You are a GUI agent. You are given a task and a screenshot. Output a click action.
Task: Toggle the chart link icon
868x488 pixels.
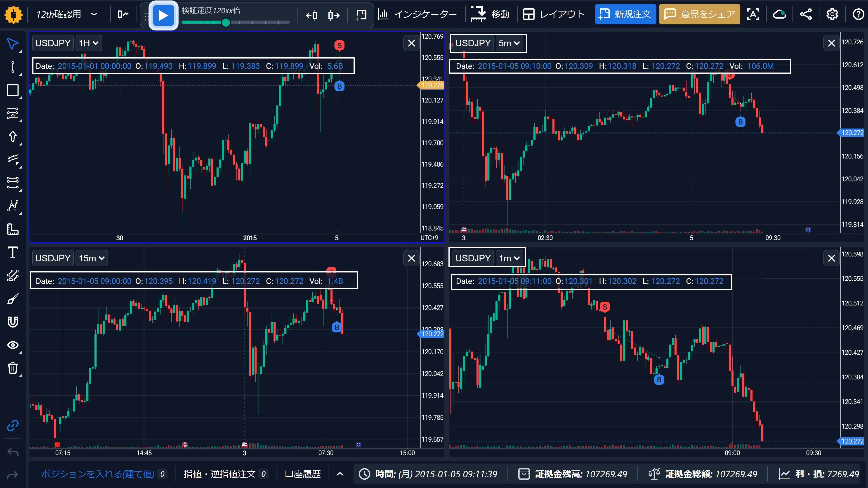click(13, 426)
